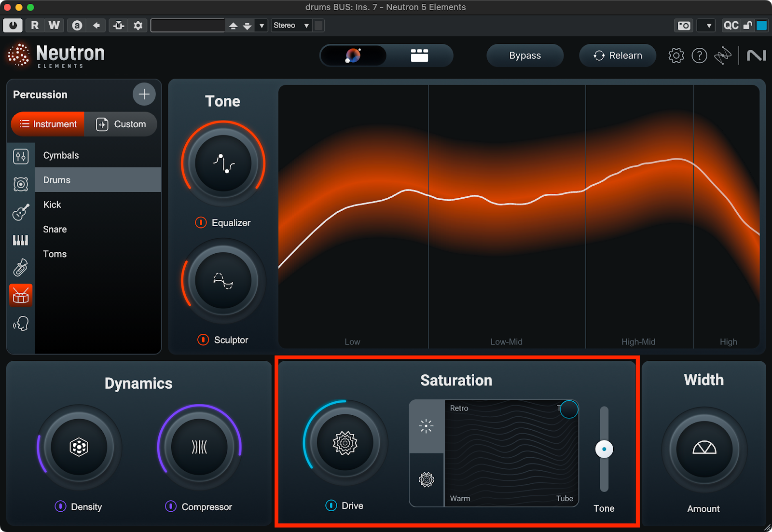Select the brass trumpet category icon
The image size is (772, 532).
(21, 267)
